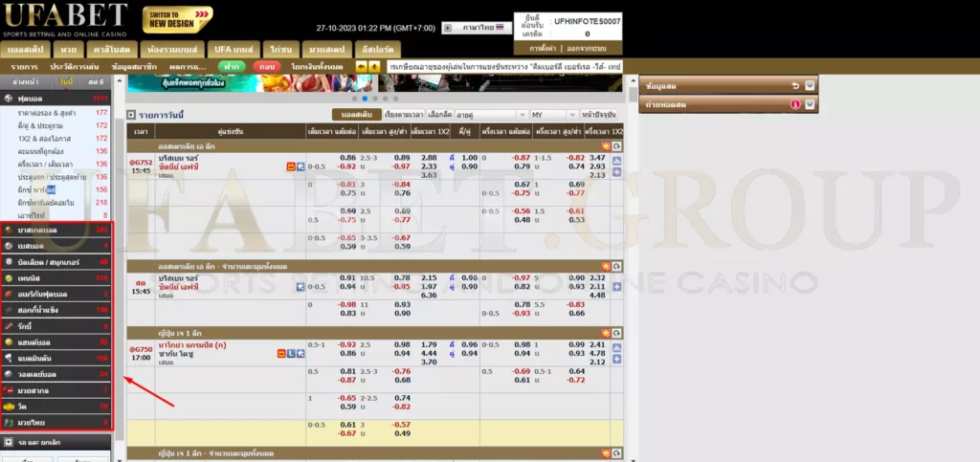Click the tennis ball icon in sidebar
The image size is (980, 462).
[9, 277]
